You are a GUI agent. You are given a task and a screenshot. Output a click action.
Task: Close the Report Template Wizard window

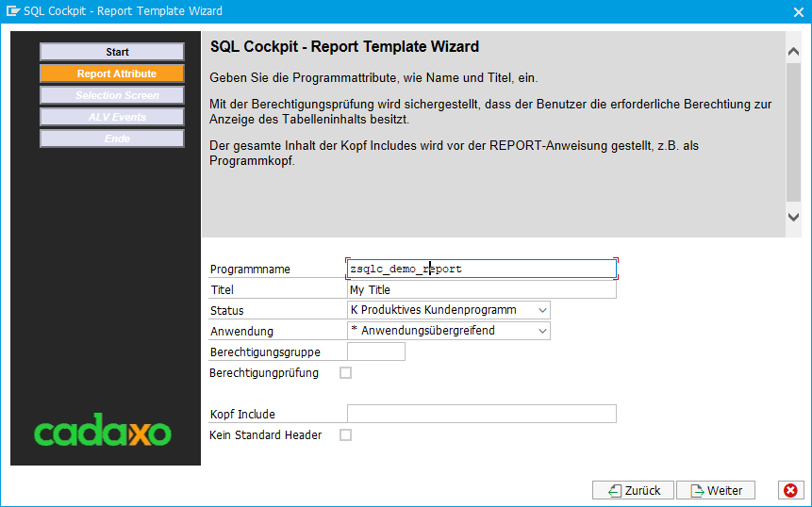pos(799,12)
